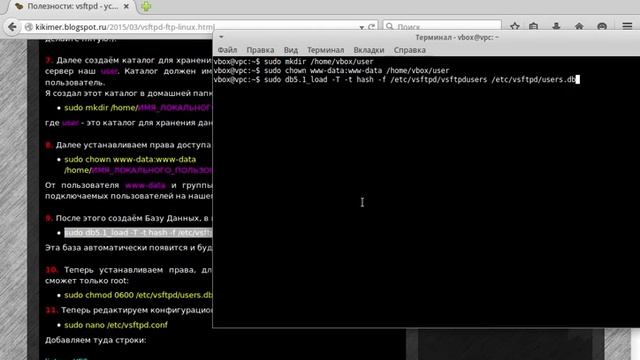Image resolution: width=640 pixels, height=360 pixels.
Task: Click the smiley face icon in Firefox toolbar
Action: pos(602,27)
